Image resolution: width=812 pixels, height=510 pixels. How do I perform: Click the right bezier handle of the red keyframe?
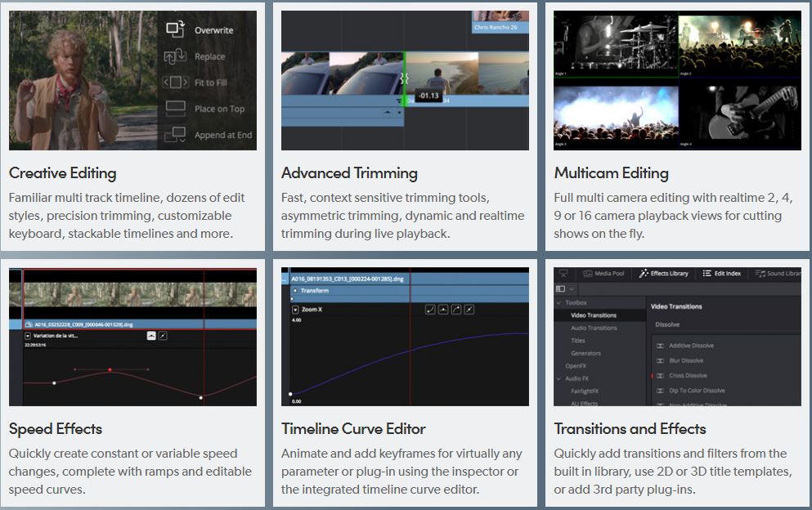point(148,369)
